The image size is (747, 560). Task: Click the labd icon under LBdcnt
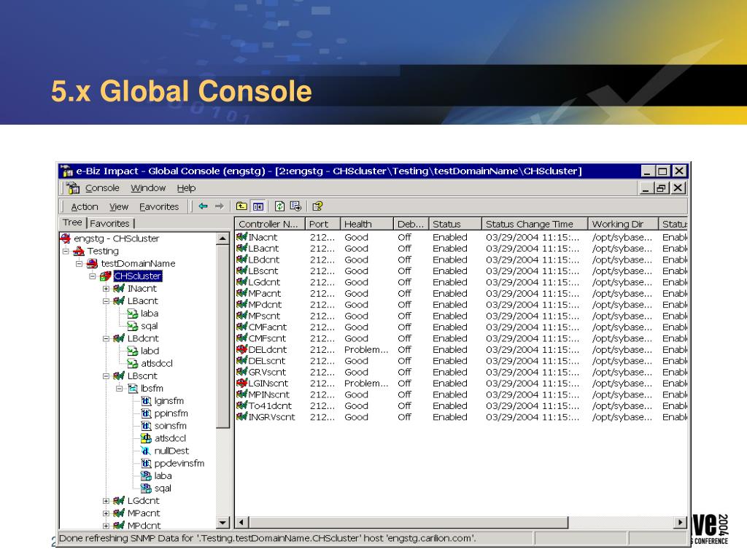coord(133,351)
